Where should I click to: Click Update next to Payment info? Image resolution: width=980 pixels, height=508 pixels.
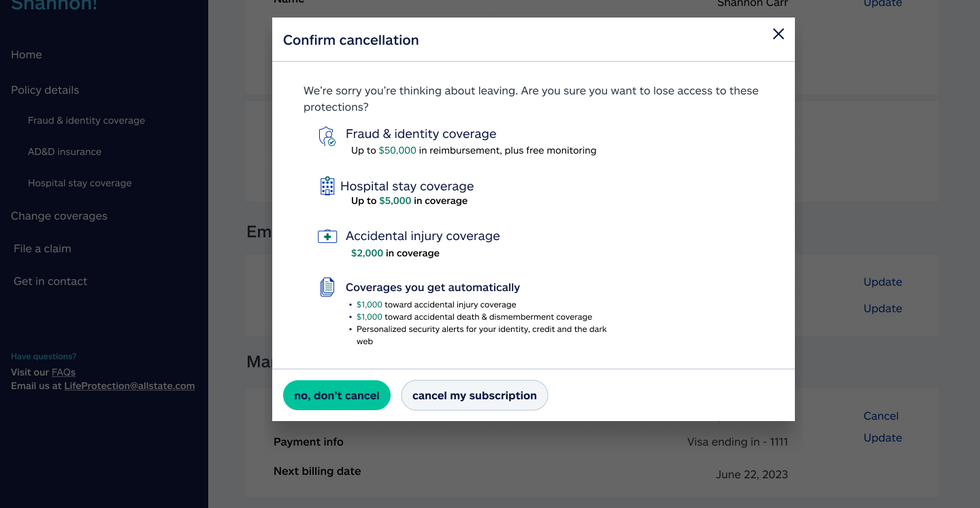coord(882,438)
